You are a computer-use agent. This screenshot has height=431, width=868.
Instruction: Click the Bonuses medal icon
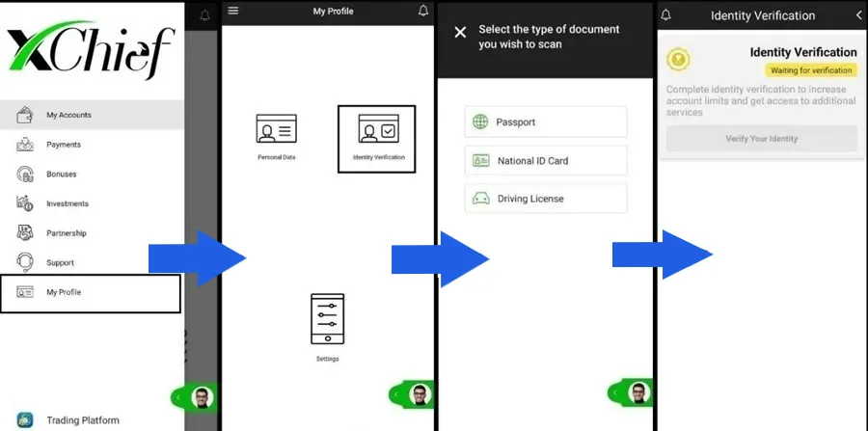26,175
